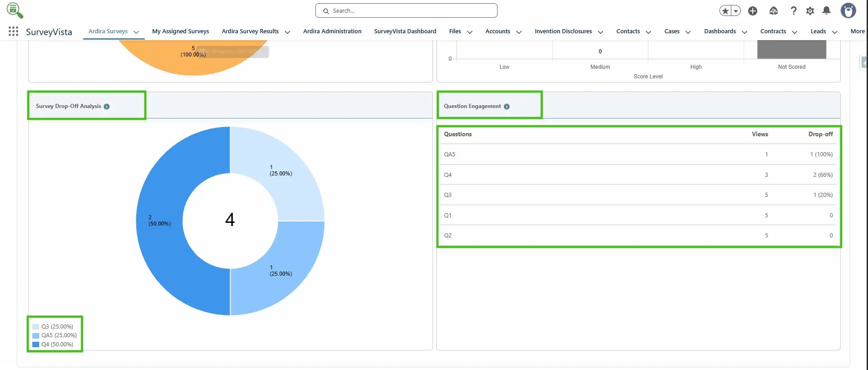
Task: Open the Ardira Administration tab
Action: (332, 31)
